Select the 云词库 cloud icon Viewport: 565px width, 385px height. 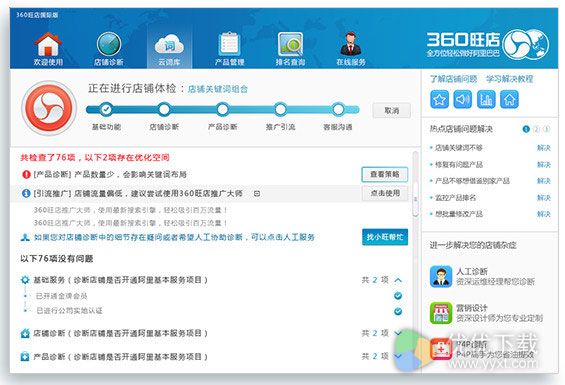click(x=169, y=45)
